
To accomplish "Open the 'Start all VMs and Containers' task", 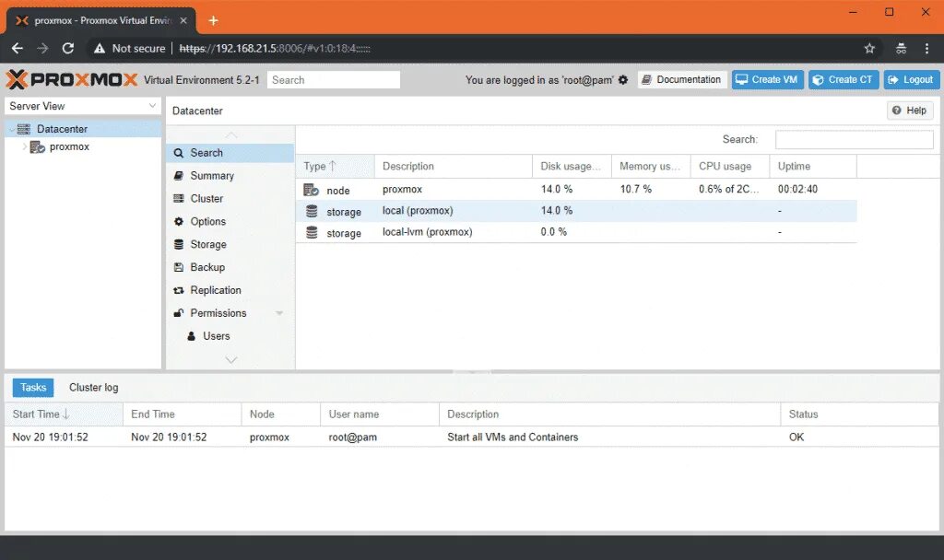I will tap(471, 437).
